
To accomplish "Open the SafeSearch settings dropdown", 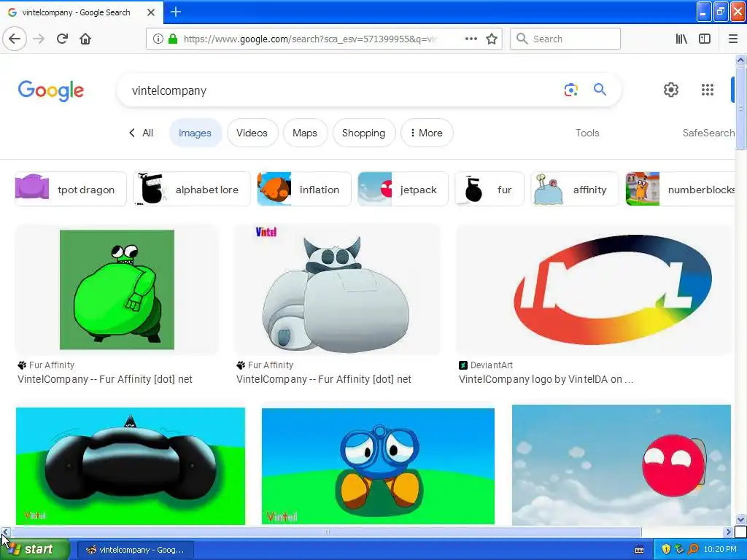I will (x=708, y=133).
